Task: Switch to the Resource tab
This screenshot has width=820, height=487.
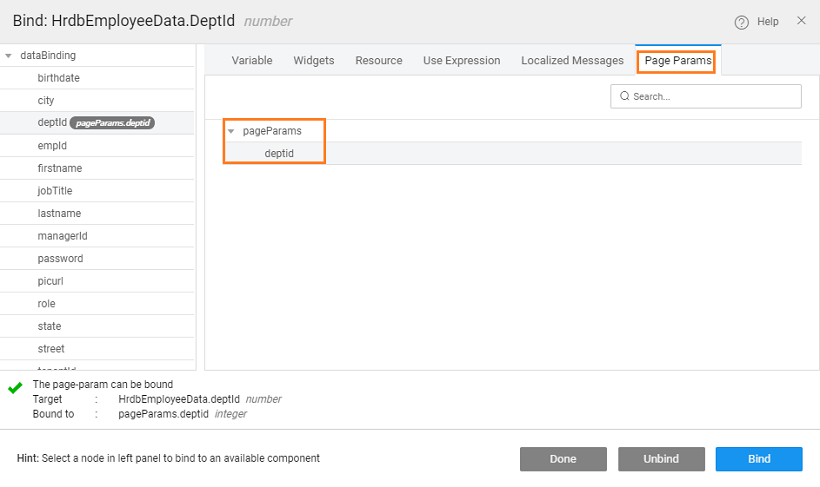Action: tap(379, 61)
